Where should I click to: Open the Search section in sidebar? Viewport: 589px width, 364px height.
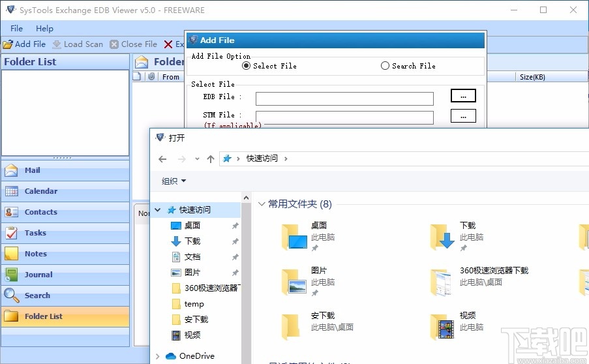[65, 296]
